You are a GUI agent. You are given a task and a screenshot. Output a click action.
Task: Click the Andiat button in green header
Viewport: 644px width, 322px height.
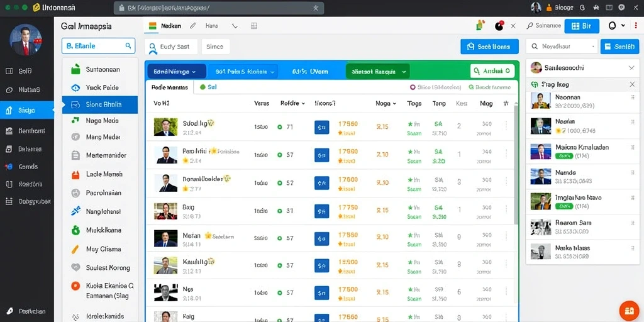click(492, 71)
